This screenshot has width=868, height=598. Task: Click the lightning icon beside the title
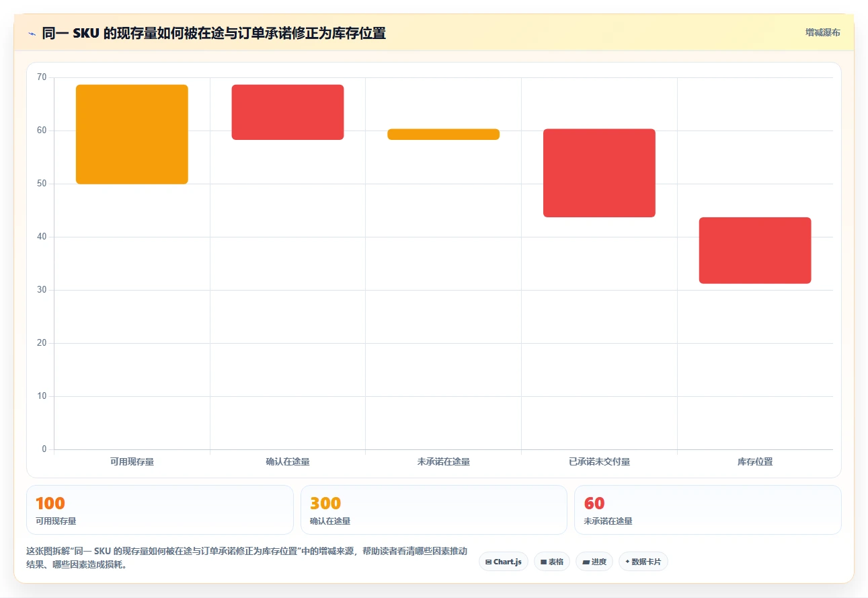32,33
